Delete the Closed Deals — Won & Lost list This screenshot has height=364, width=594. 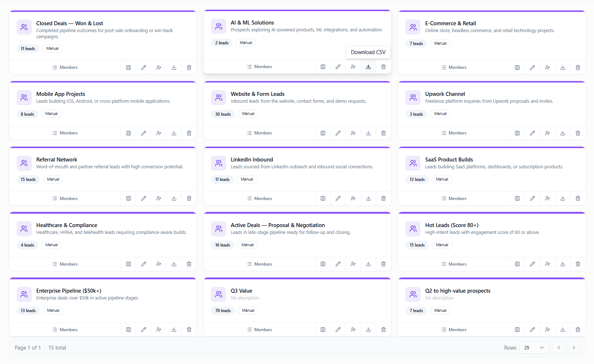click(189, 67)
